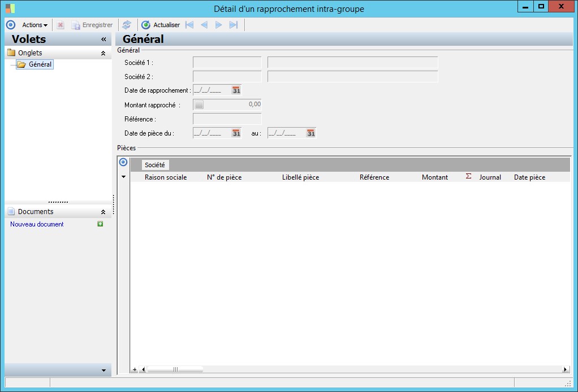Select the Général tree item
578x392 pixels.
tap(35, 64)
